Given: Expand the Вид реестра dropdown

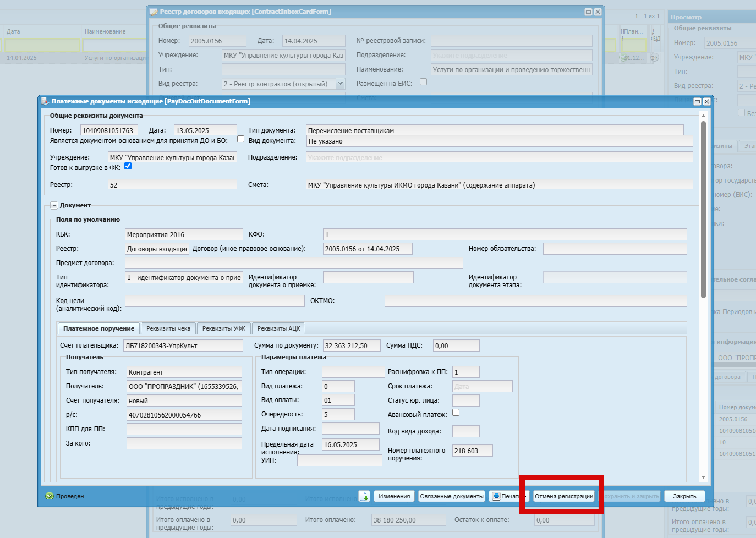Looking at the screenshot, I should 340,84.
